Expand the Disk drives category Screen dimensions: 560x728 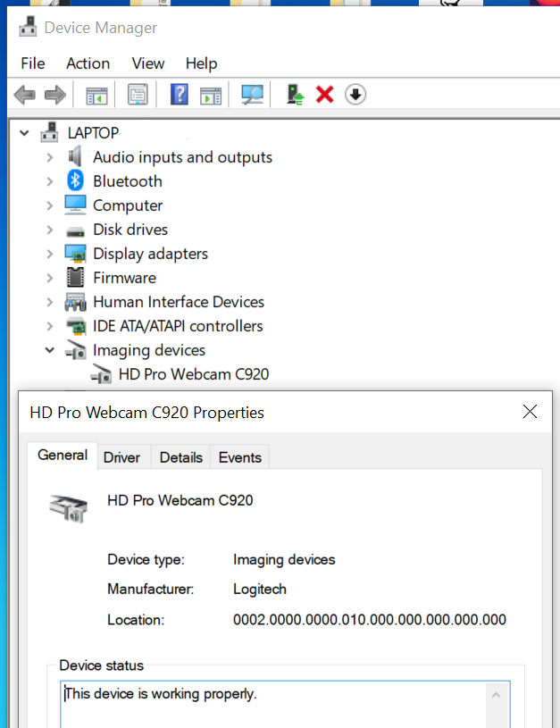click(50, 230)
